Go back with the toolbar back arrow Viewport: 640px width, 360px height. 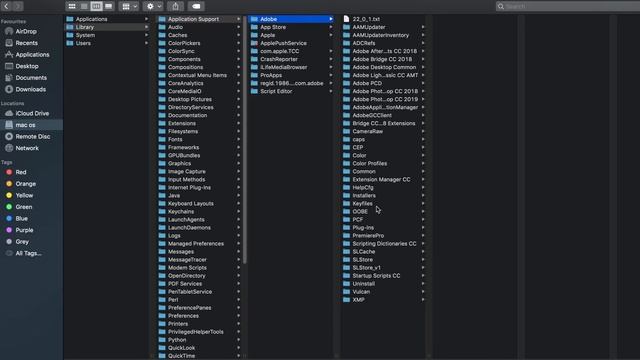pos(7,6)
